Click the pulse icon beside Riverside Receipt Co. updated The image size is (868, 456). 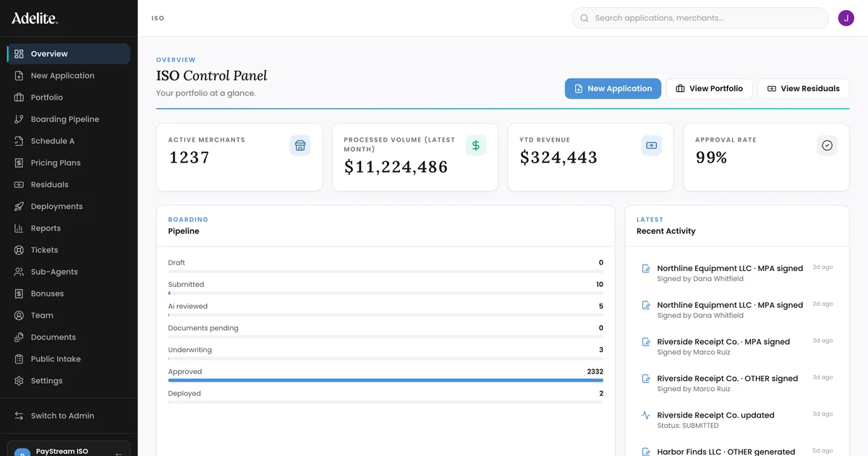tap(646, 416)
